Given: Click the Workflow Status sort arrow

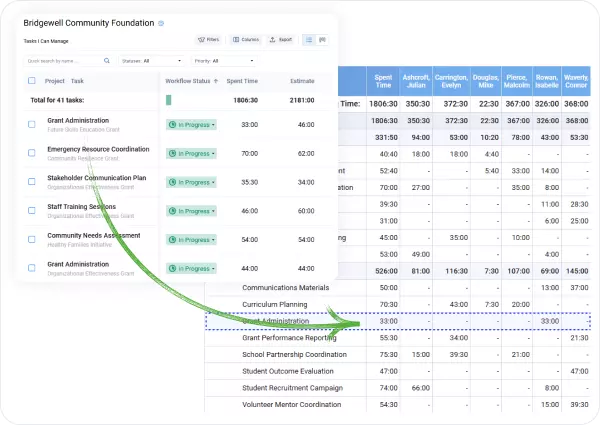Looking at the screenshot, I should (216, 81).
